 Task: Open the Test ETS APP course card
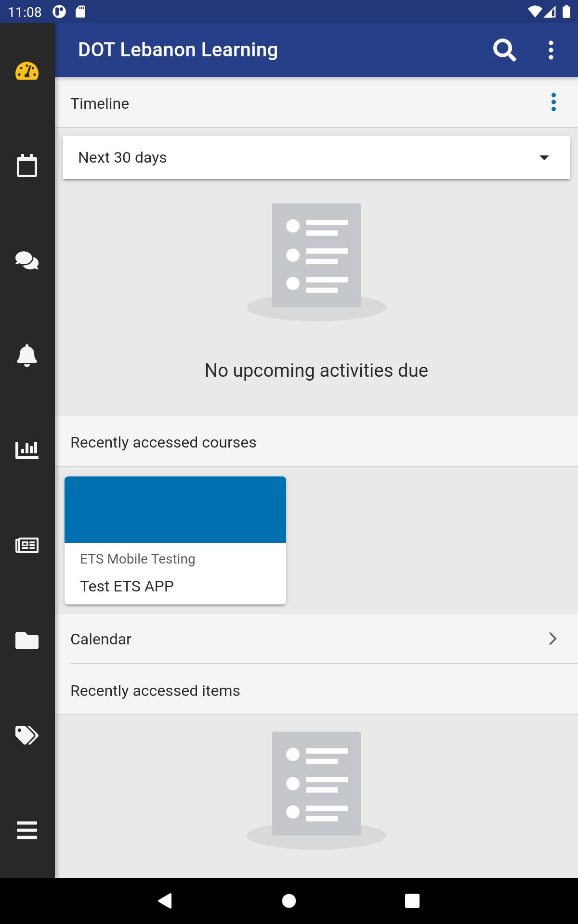point(175,540)
